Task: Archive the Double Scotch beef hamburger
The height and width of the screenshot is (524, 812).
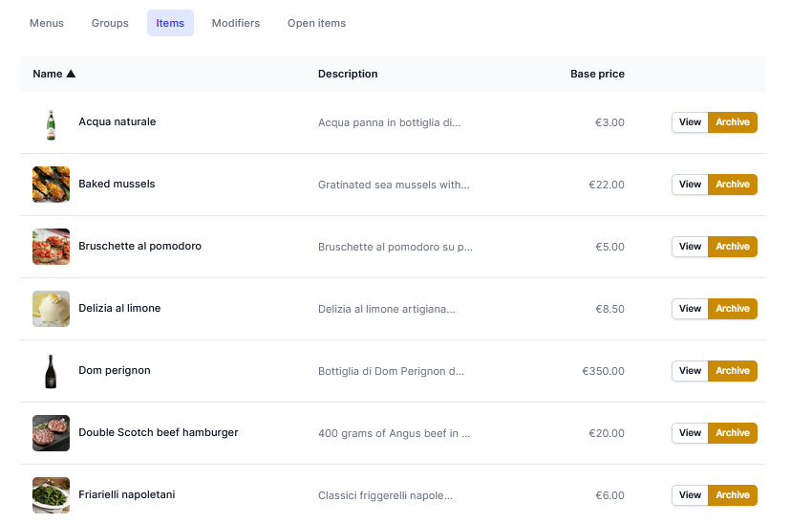Action: click(x=733, y=433)
